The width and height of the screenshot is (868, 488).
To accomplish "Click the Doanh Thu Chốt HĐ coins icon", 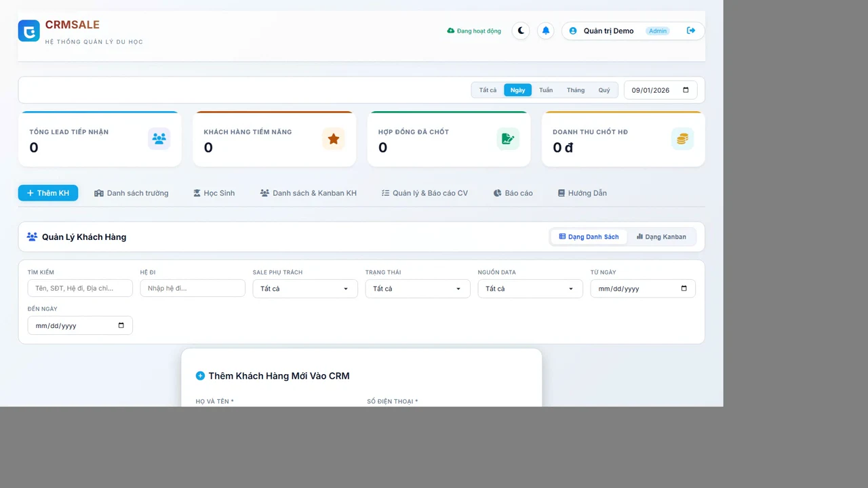I will [x=682, y=139].
